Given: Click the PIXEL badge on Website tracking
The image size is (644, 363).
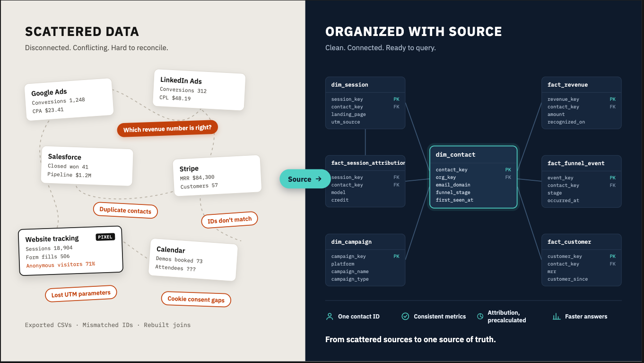Looking at the screenshot, I should pos(105,237).
